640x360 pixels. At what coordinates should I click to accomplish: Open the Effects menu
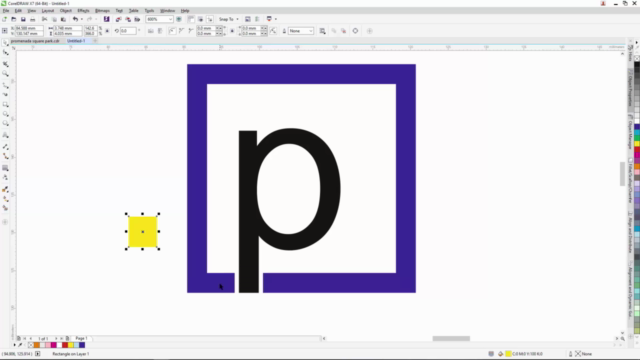pyautogui.click(x=83, y=11)
